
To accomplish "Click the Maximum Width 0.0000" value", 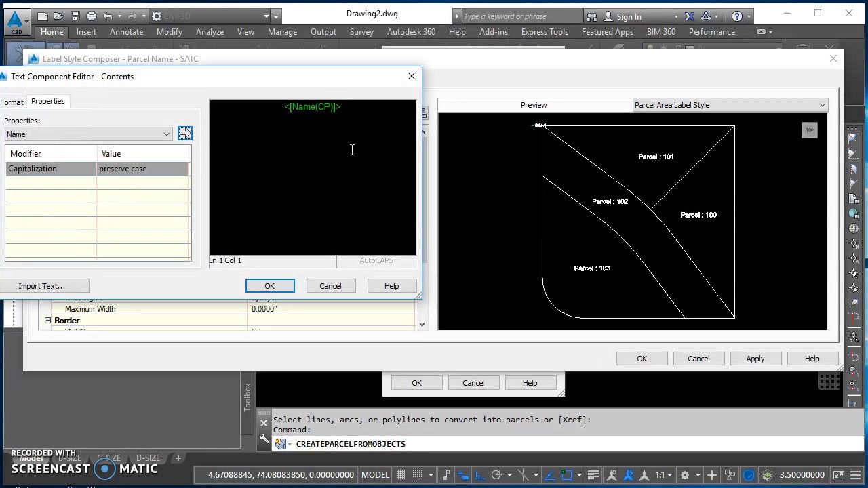I will point(332,309).
